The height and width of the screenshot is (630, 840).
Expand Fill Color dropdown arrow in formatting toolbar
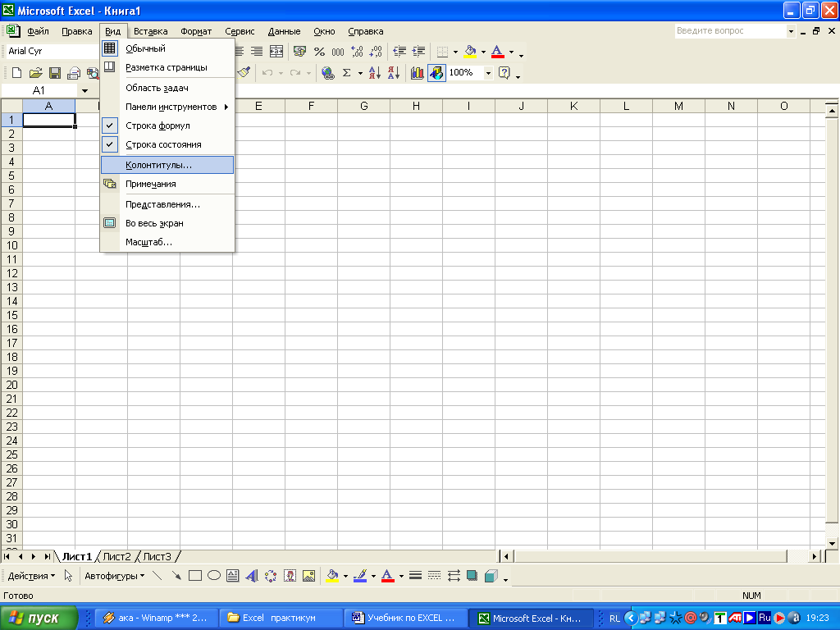point(483,52)
